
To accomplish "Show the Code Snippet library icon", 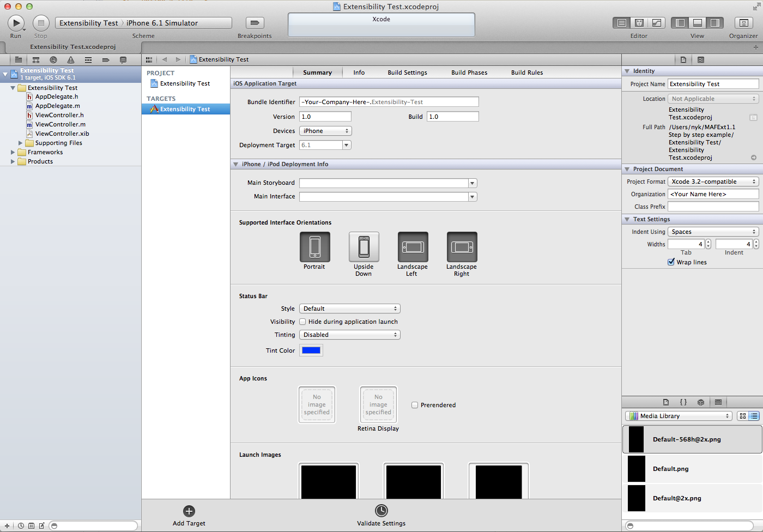I will pos(683,402).
